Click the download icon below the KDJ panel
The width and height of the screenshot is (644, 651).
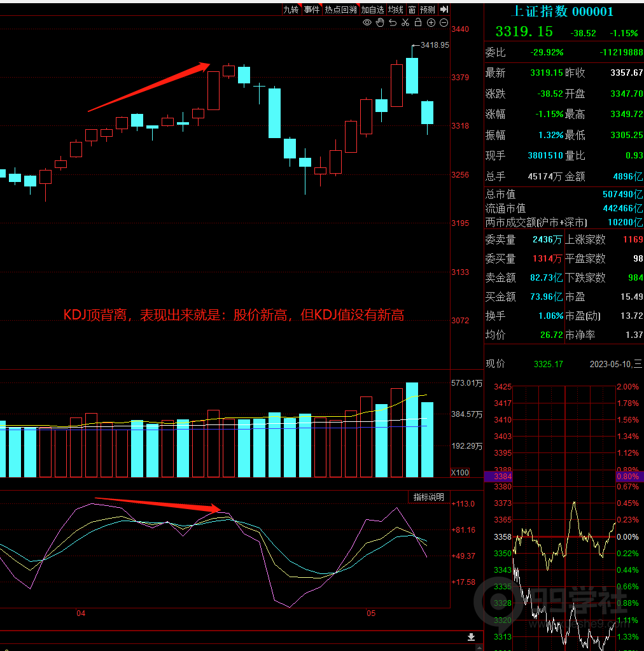point(471,637)
